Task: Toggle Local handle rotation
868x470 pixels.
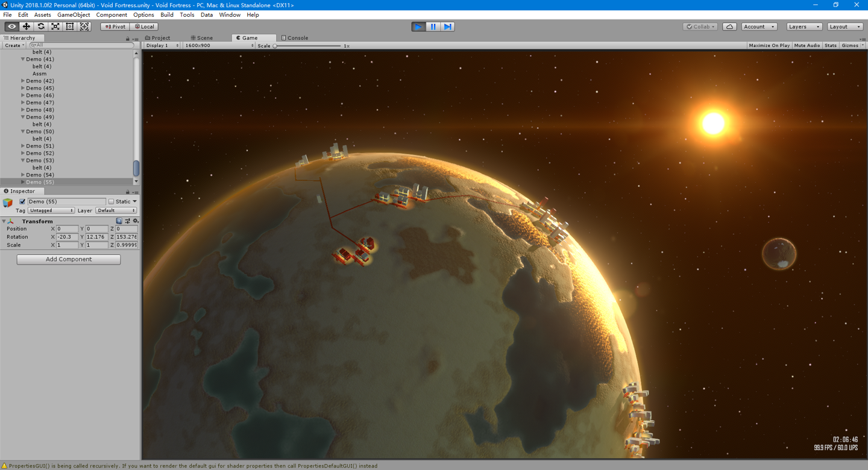Action: coord(144,27)
